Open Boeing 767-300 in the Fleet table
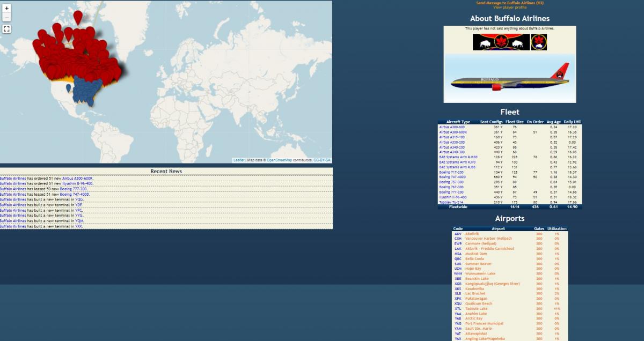The image size is (644, 341). point(451,187)
